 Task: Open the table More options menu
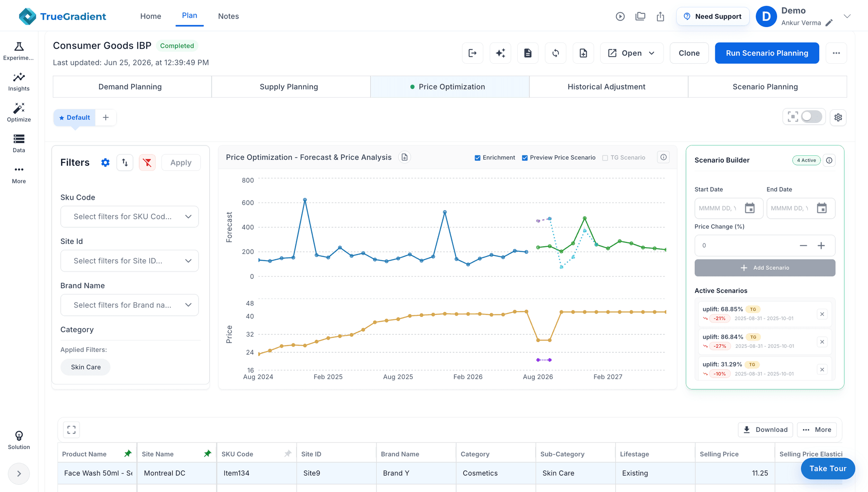pyautogui.click(x=817, y=430)
